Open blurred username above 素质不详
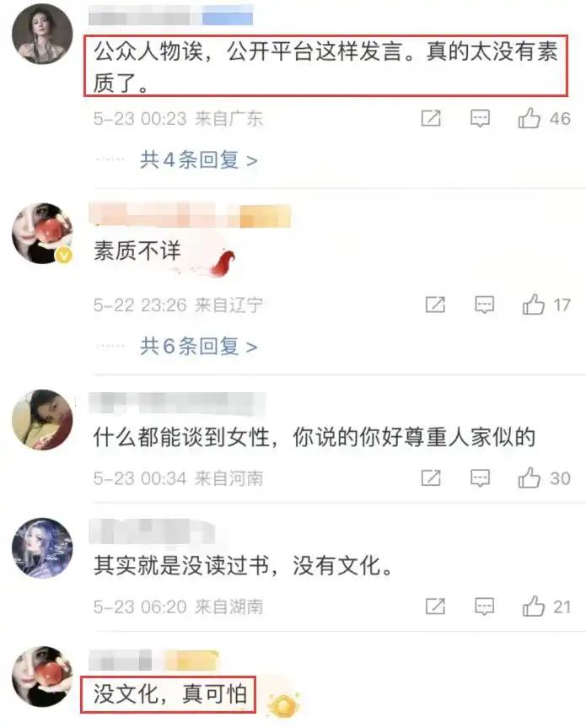 click(190, 215)
